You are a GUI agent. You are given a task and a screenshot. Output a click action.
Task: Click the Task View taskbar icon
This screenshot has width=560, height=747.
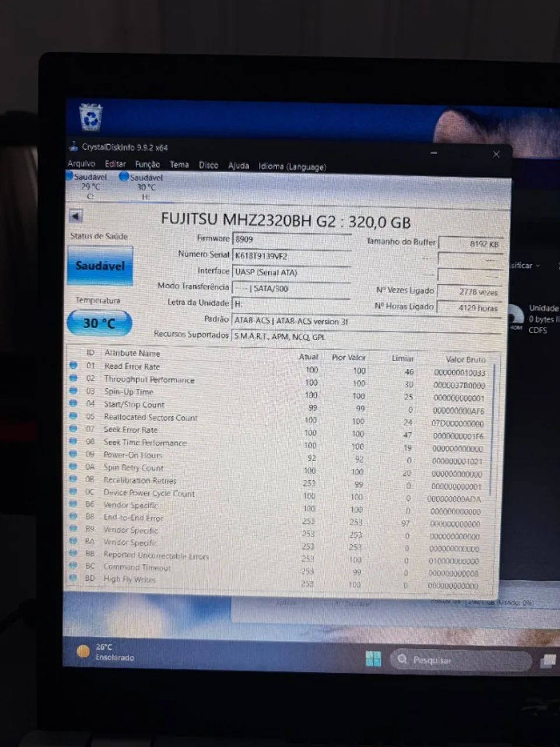(548, 661)
